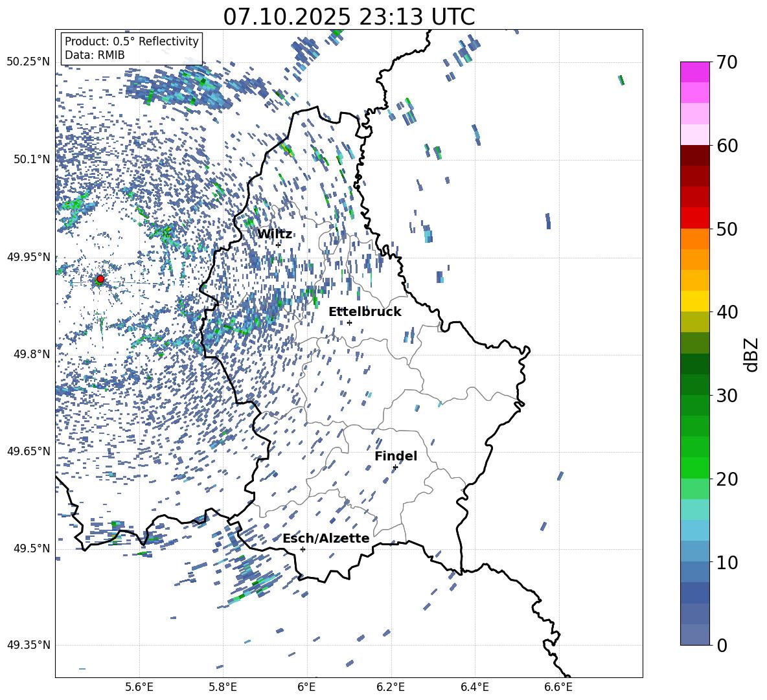The height and width of the screenshot is (700, 767).
Task: Click the map title showing 23:13 UTC
Action: 349,17
